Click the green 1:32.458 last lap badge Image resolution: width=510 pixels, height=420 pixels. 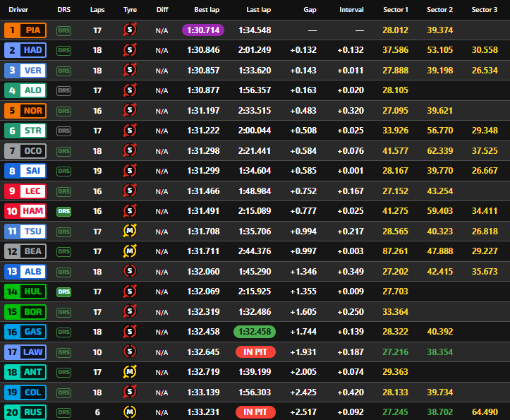[255, 331]
